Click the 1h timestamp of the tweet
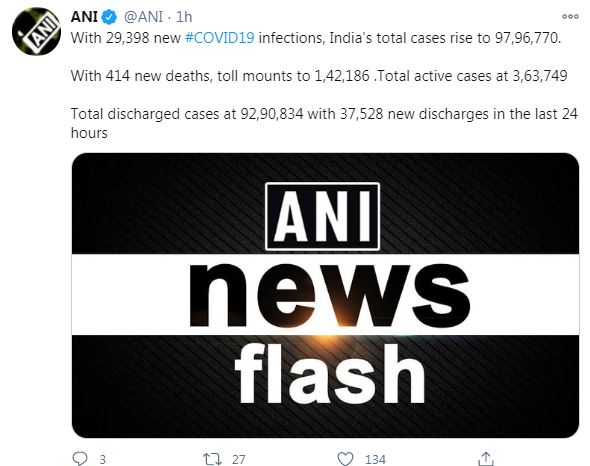Viewport: 590px width, 466px height. point(184,17)
